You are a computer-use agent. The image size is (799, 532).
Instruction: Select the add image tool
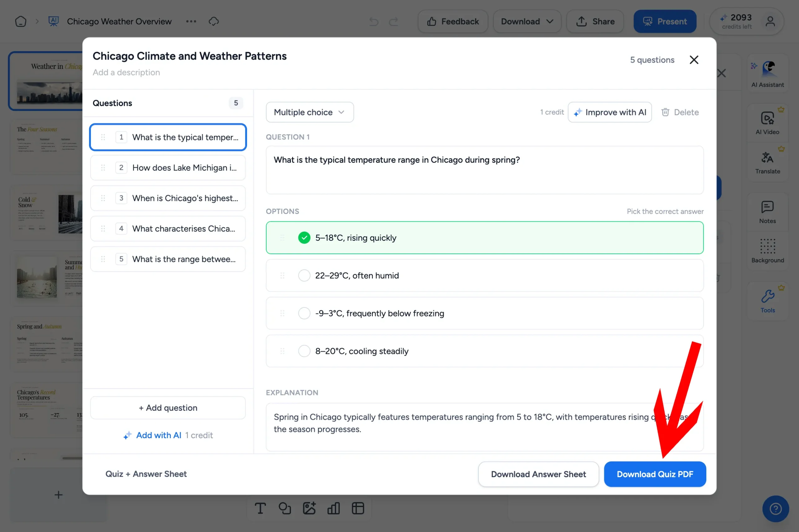[x=309, y=509]
